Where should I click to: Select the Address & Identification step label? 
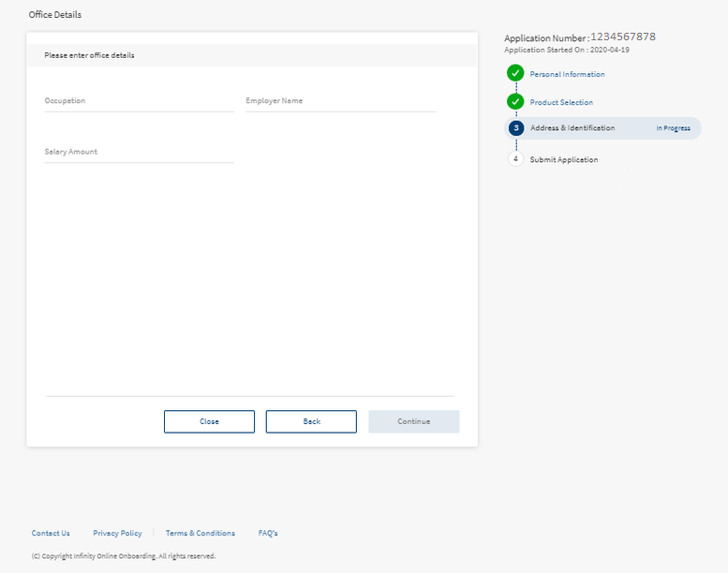coord(572,128)
